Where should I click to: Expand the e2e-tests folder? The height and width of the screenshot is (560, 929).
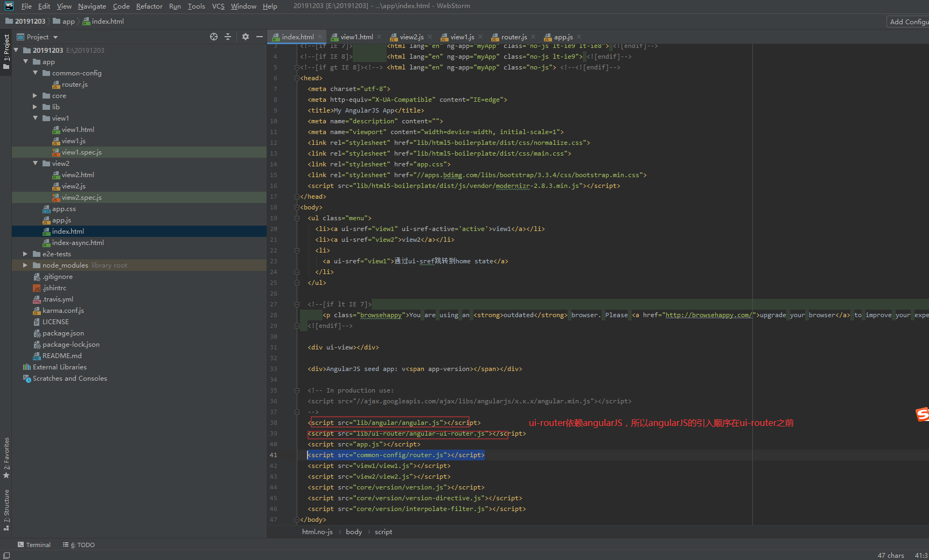click(x=26, y=254)
